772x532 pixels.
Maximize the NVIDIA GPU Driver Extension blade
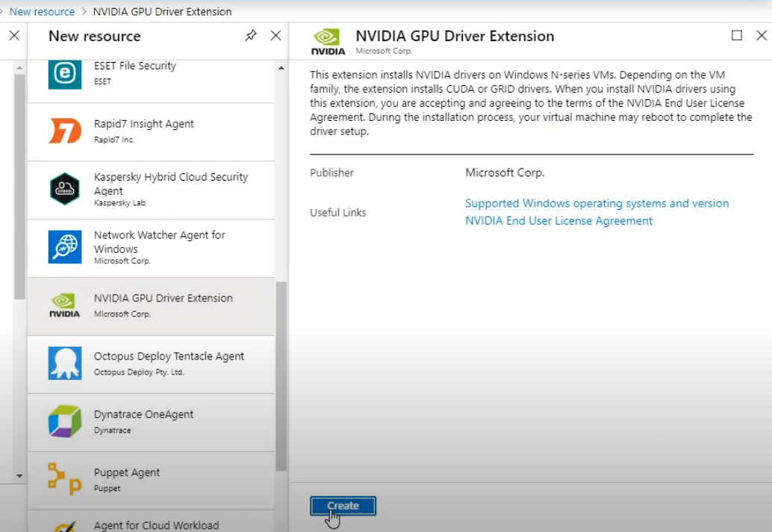737,35
